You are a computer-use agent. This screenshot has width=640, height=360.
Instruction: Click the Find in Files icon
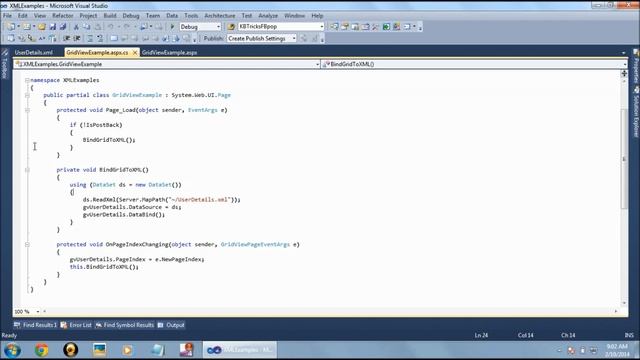point(231,27)
